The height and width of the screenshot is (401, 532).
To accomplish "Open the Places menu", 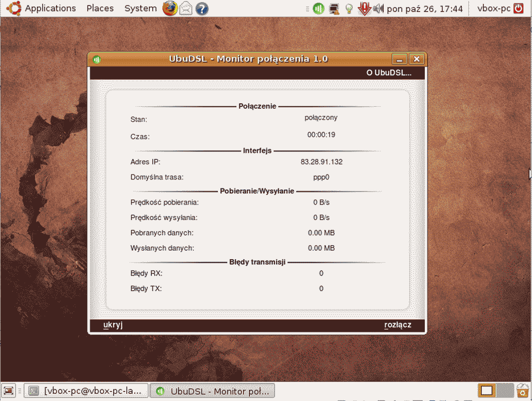I will coord(100,8).
